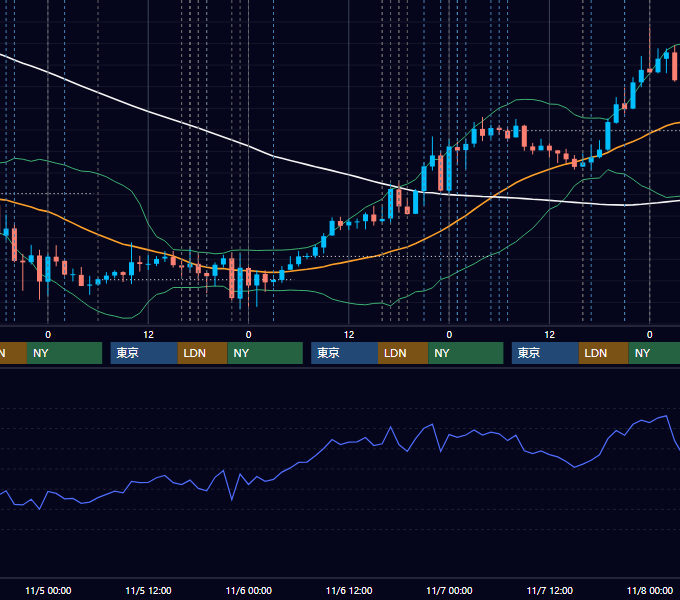This screenshot has width=680, height=600.
Task: Click the NY session block at 11/8 00:00
Action: point(654,353)
